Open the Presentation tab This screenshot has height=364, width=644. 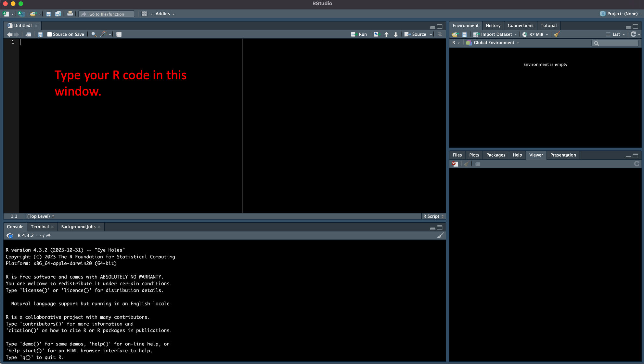(x=563, y=155)
